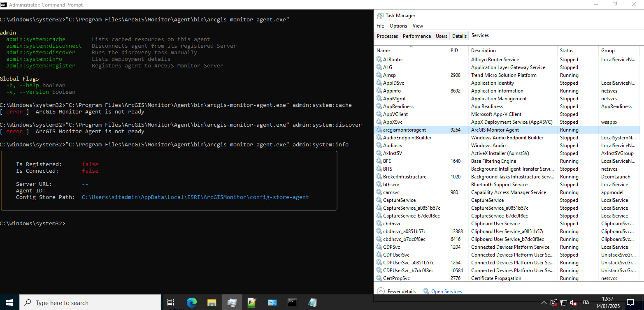
Task: Click the gear icon beside BITS service
Action: [x=379, y=169]
